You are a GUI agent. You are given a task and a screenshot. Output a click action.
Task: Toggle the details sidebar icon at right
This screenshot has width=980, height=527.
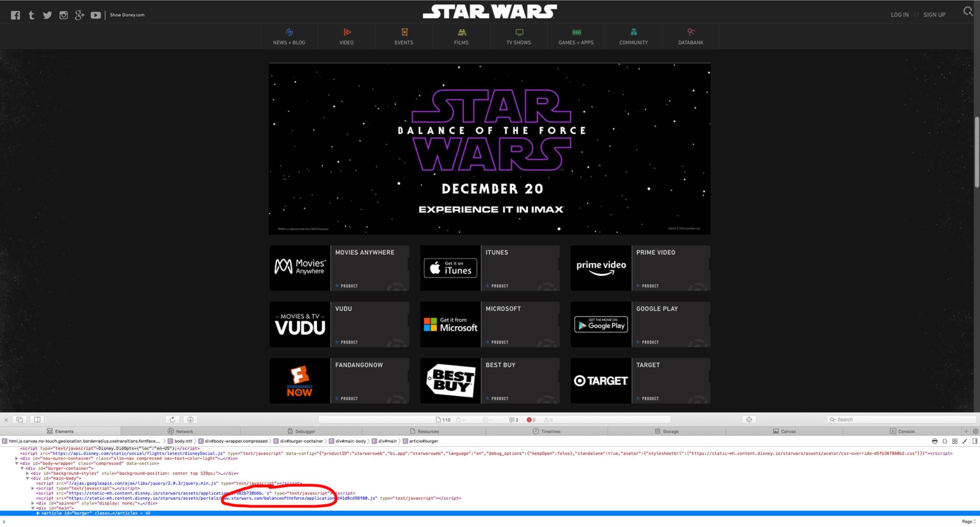pyautogui.click(x=975, y=441)
